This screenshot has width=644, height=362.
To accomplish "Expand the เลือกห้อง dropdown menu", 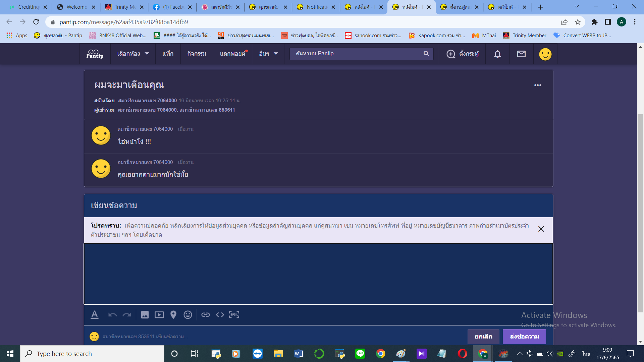I will (133, 54).
